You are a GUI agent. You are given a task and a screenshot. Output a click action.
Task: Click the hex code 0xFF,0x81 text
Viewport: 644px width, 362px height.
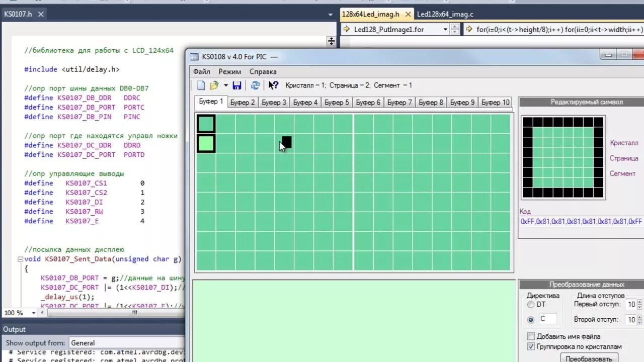[x=581, y=221]
